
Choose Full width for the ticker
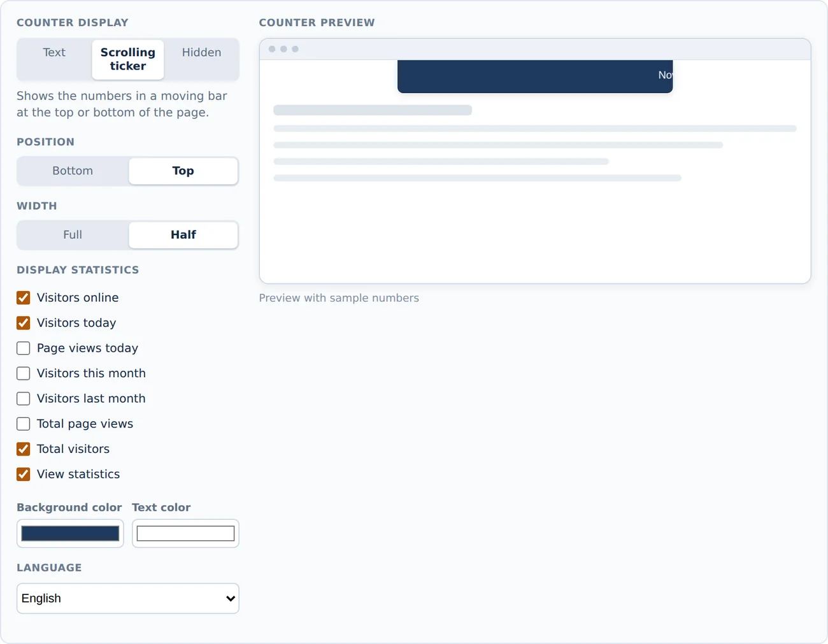[73, 234]
